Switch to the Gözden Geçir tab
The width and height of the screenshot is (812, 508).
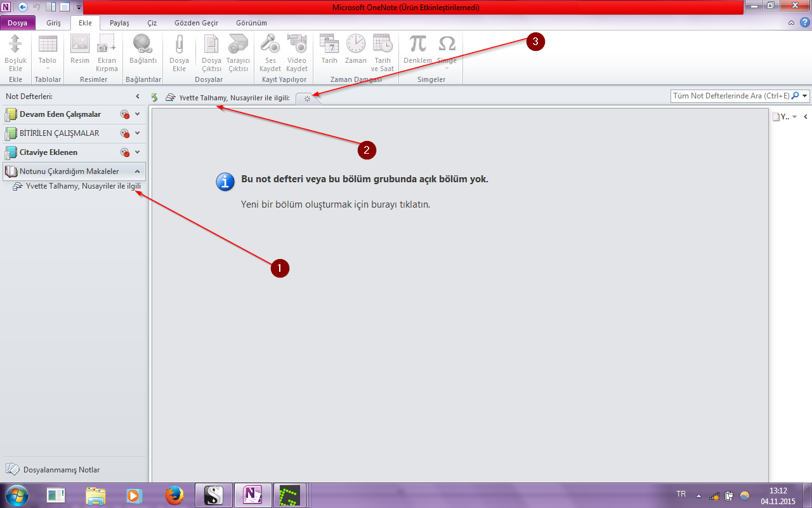point(197,23)
